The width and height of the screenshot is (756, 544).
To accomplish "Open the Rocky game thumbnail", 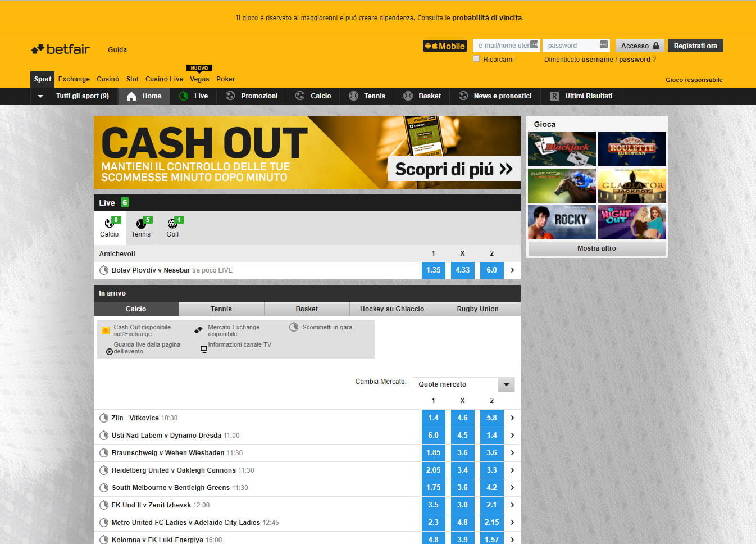I will (x=562, y=223).
